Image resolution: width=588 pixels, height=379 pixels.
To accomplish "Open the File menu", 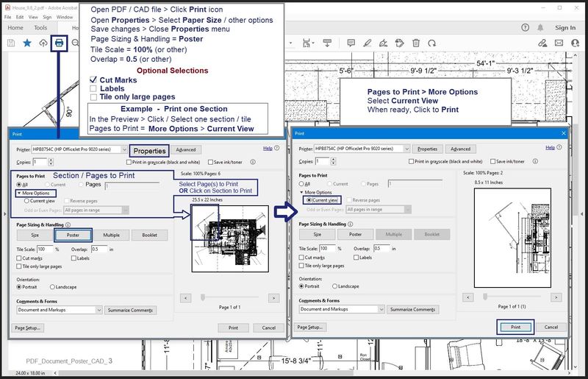I will click(x=8, y=17).
